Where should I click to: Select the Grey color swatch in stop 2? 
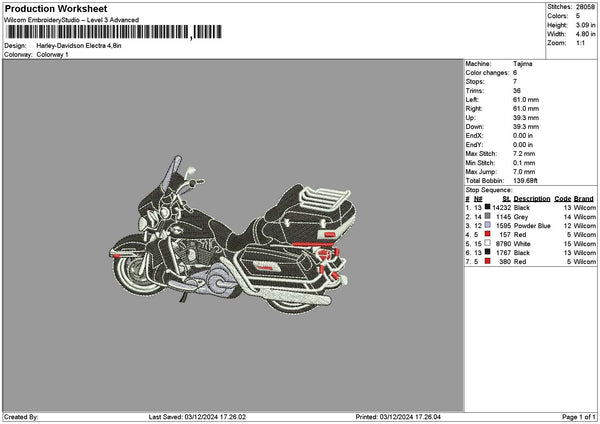click(x=488, y=216)
